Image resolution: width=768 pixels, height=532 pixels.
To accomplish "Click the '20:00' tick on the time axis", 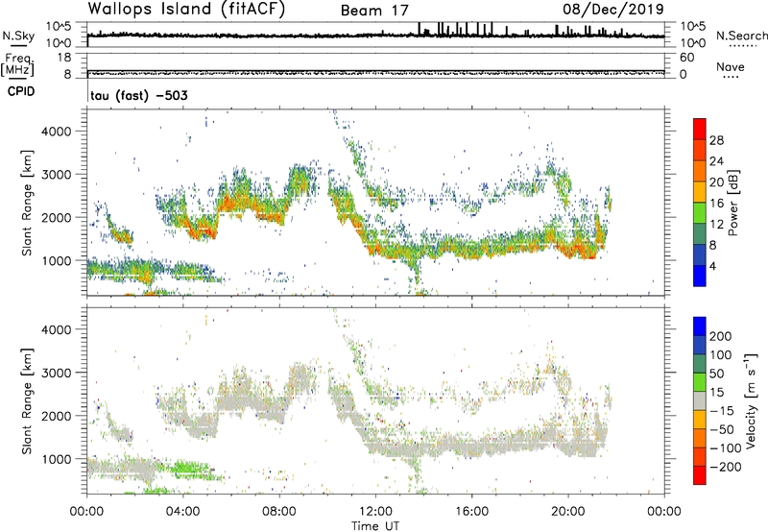I will 568,512.
